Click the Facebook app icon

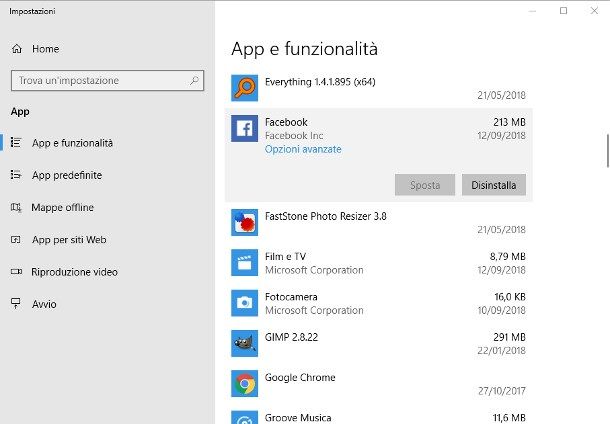pyautogui.click(x=244, y=128)
